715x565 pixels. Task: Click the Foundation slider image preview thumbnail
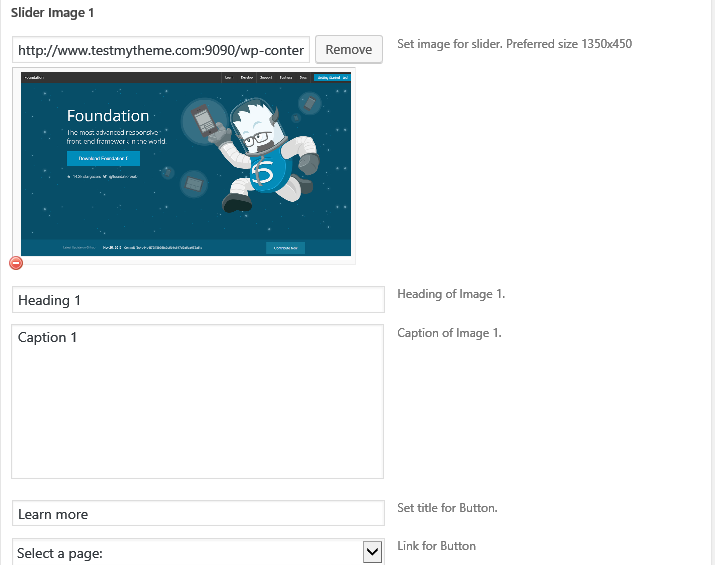tap(186, 164)
